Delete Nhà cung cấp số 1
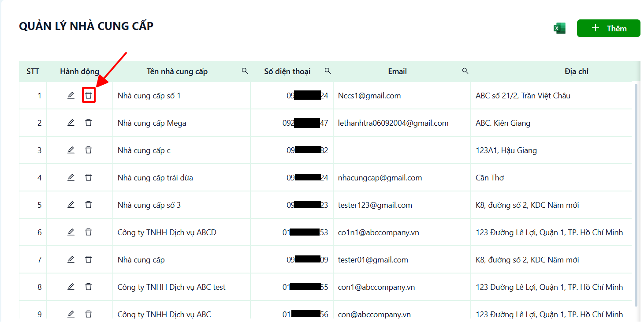 tap(89, 95)
